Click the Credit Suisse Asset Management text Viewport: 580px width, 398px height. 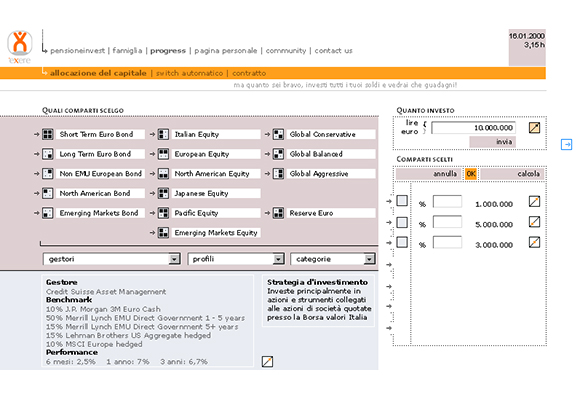click(106, 292)
